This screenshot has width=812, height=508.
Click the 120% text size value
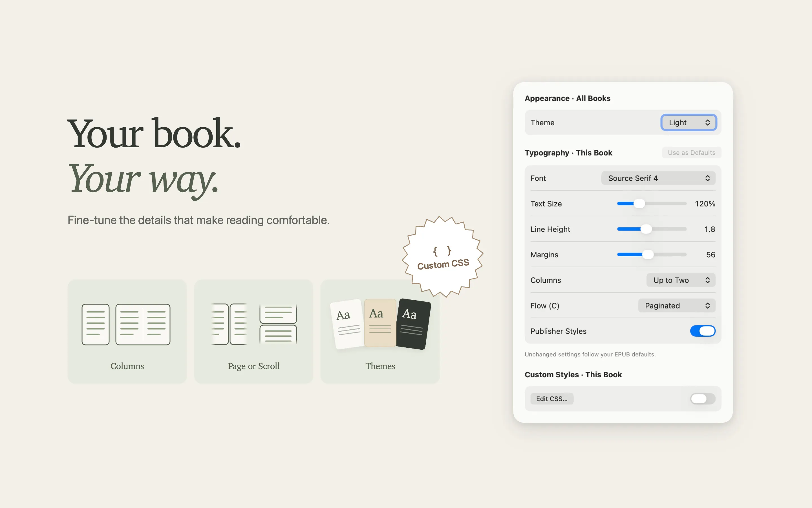705,203
